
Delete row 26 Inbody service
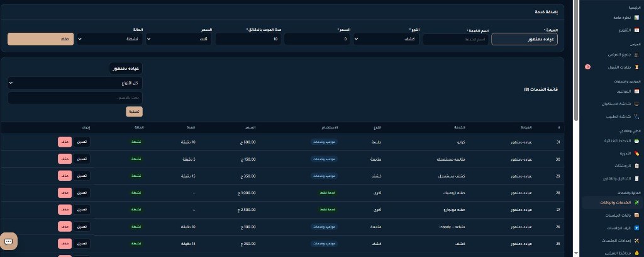(x=65, y=227)
